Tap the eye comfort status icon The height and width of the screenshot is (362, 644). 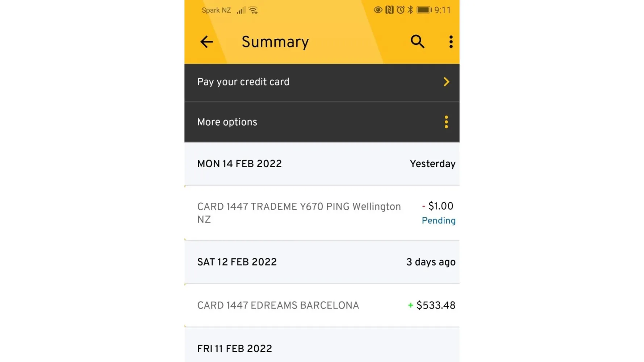click(378, 10)
